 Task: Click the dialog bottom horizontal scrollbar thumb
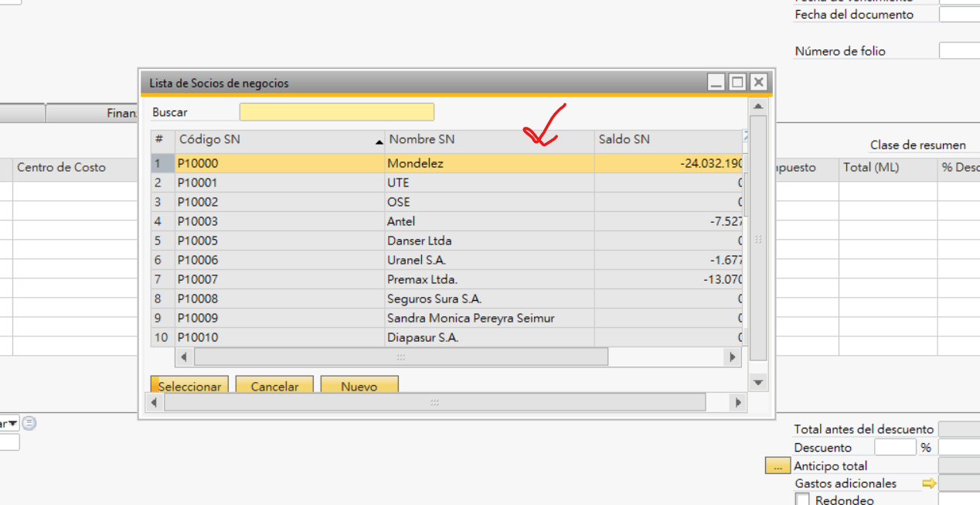point(434,402)
